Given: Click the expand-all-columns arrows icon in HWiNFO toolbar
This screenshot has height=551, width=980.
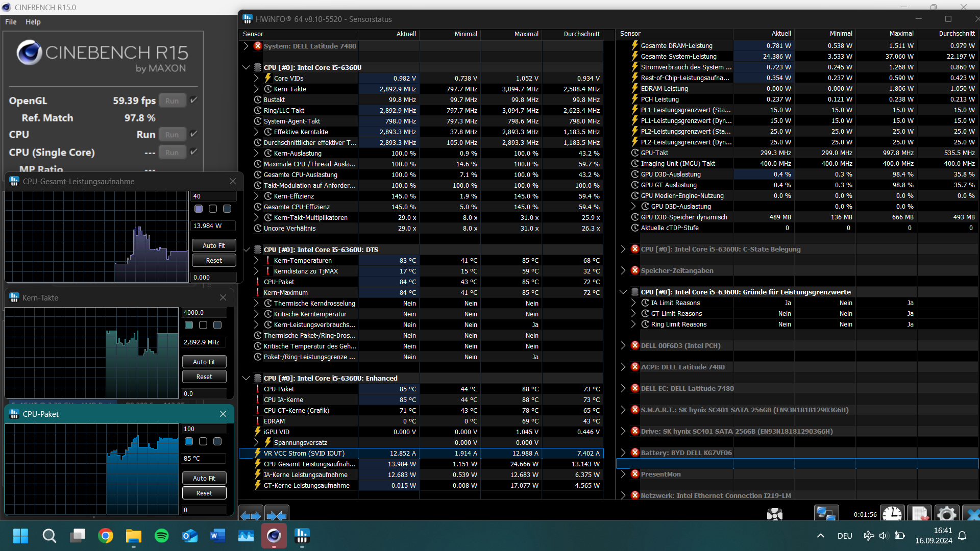Looking at the screenshot, I should click(251, 516).
